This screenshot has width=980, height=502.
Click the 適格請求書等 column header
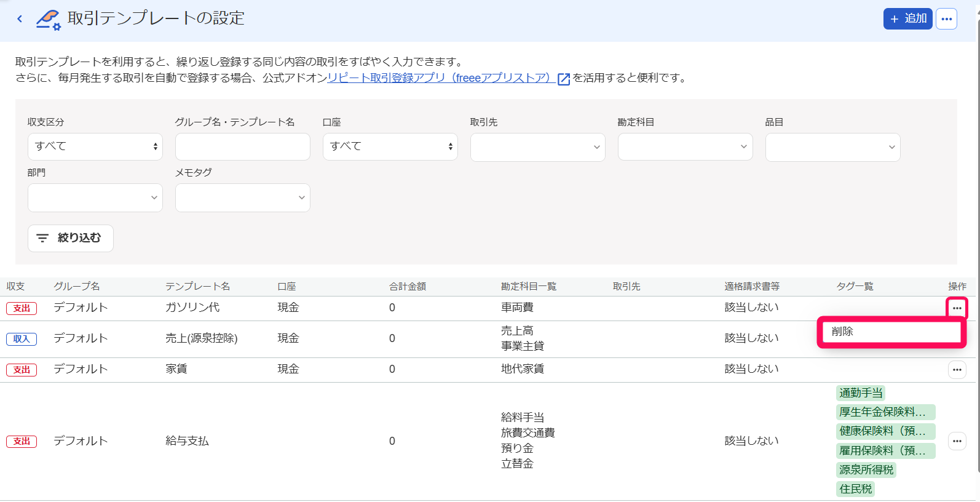click(752, 287)
